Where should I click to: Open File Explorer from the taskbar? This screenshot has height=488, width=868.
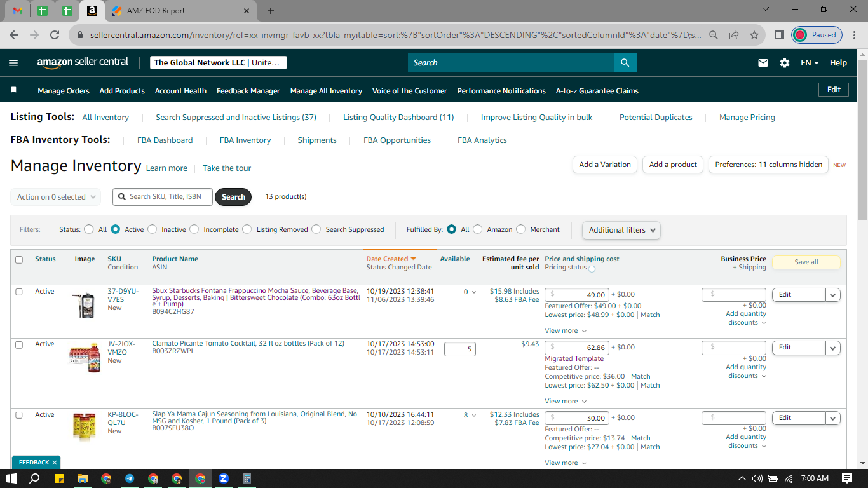click(x=82, y=478)
